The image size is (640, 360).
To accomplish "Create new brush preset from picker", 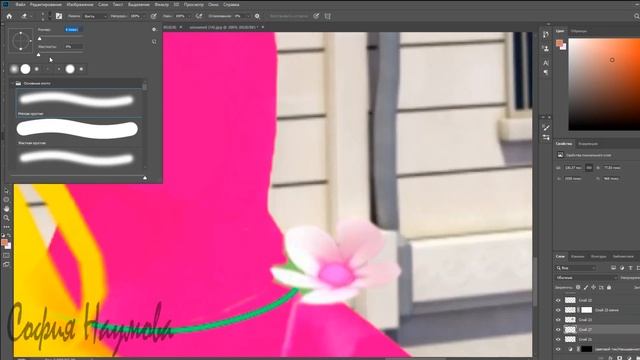I will (154, 42).
